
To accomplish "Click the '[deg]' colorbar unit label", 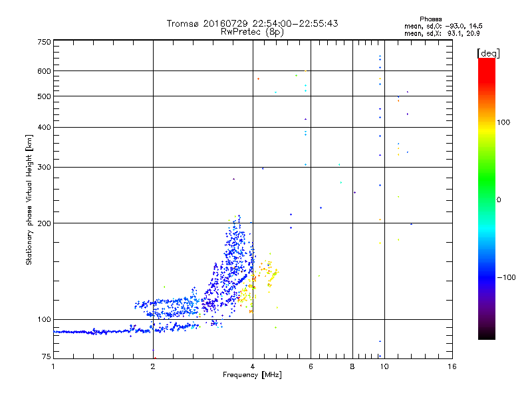I will click(488, 53).
